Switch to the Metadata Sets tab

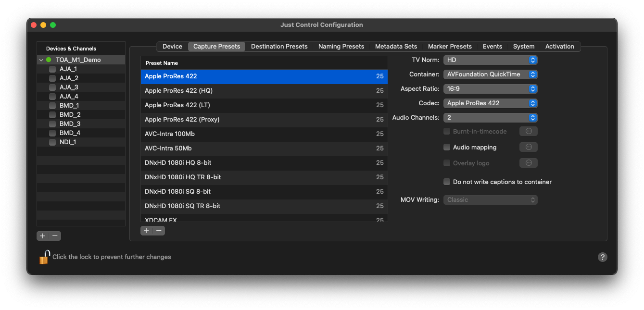pyautogui.click(x=396, y=47)
